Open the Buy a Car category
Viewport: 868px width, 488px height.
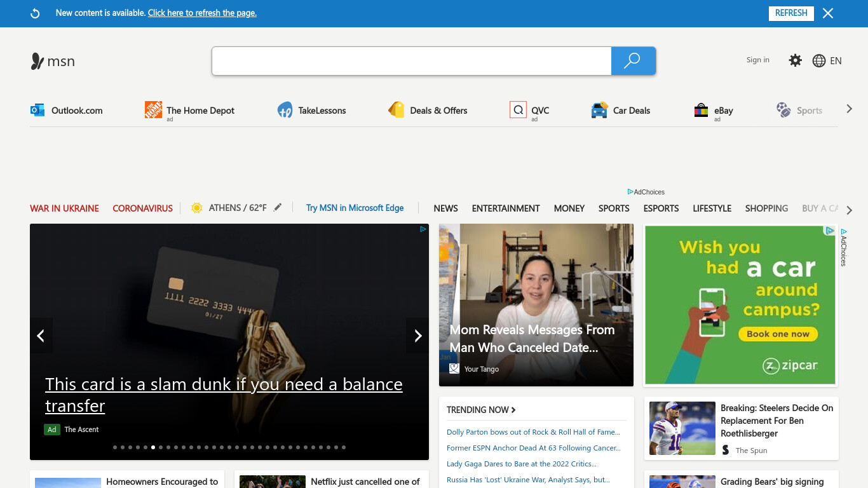(820, 208)
